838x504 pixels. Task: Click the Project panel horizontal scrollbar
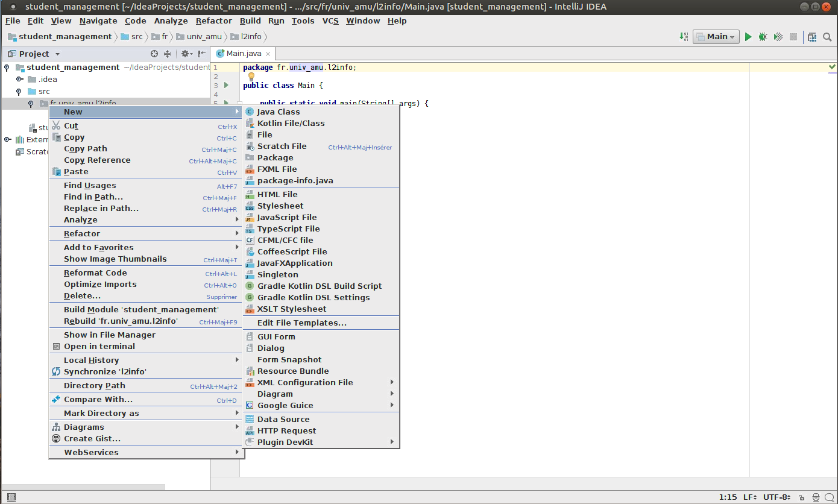pyautogui.click(x=83, y=487)
